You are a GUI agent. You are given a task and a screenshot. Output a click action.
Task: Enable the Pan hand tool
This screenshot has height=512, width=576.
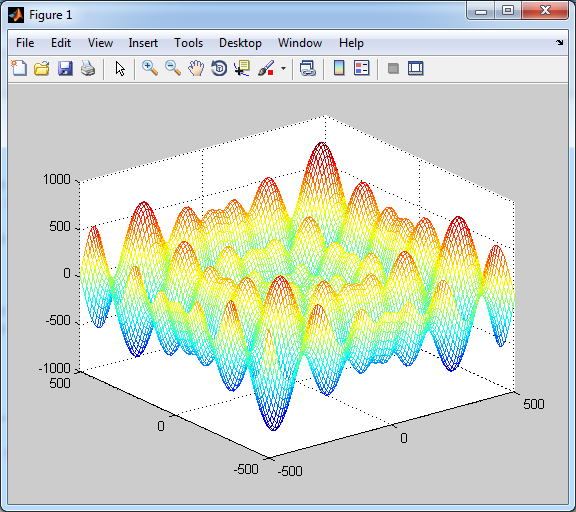pyautogui.click(x=196, y=68)
